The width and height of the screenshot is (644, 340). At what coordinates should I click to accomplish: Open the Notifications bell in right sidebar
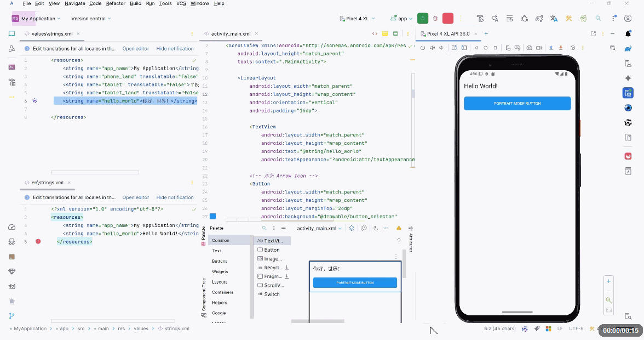[628, 33]
